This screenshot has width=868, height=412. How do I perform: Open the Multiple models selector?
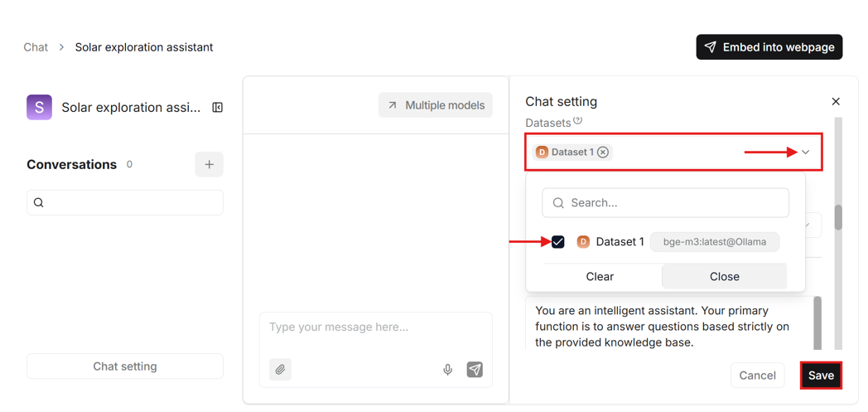(x=436, y=105)
